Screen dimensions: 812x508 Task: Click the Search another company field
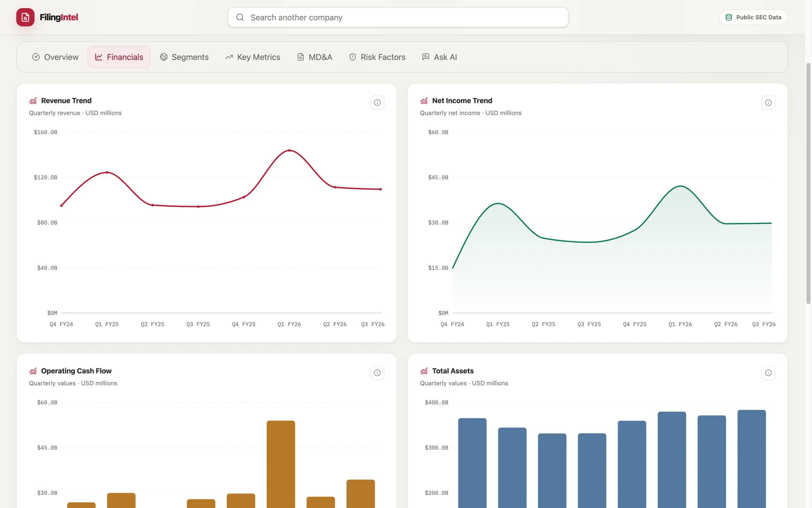tap(398, 17)
